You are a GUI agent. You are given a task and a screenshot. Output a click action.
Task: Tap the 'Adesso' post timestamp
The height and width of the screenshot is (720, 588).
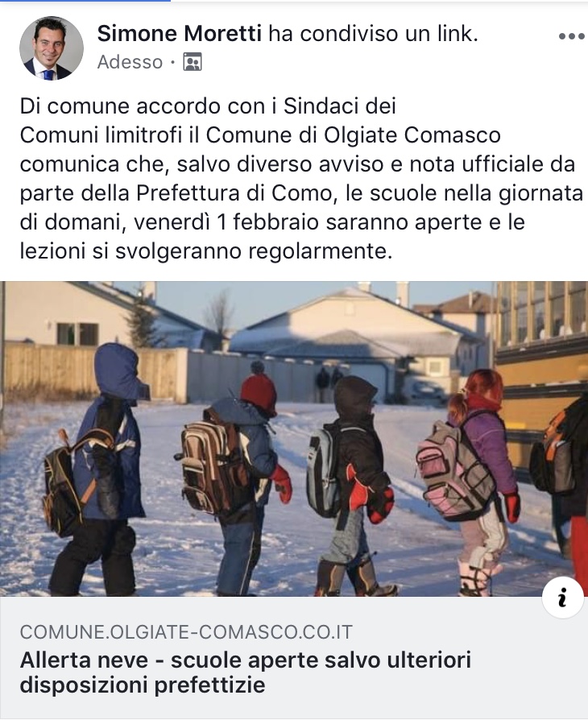[130, 62]
